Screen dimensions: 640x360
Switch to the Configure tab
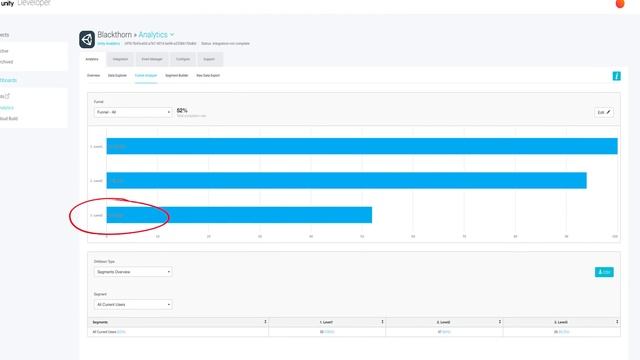[183, 59]
